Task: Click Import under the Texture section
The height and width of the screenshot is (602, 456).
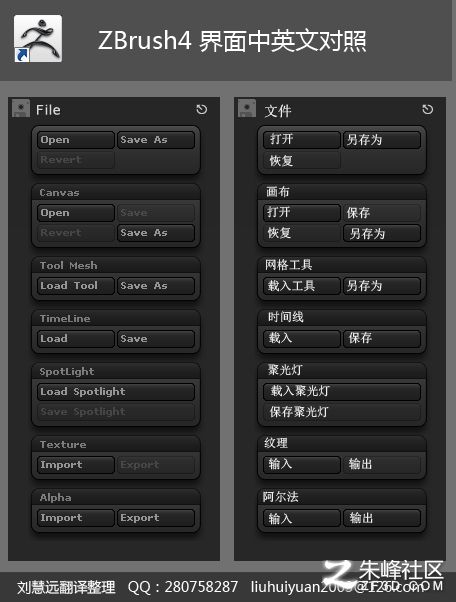Action: 76,465
